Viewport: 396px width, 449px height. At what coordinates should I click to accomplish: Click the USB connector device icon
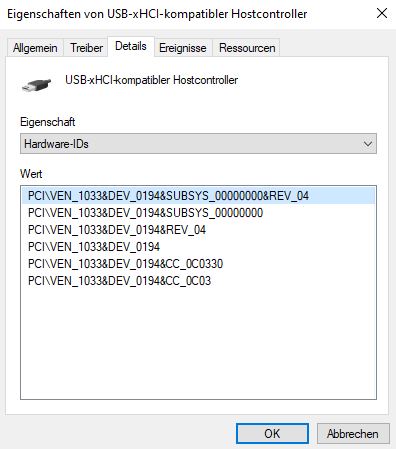tap(36, 84)
